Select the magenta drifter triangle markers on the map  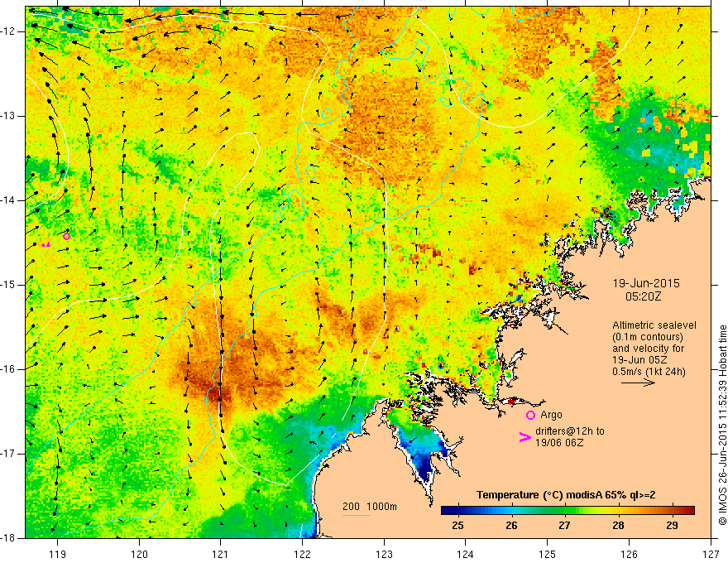46,244
